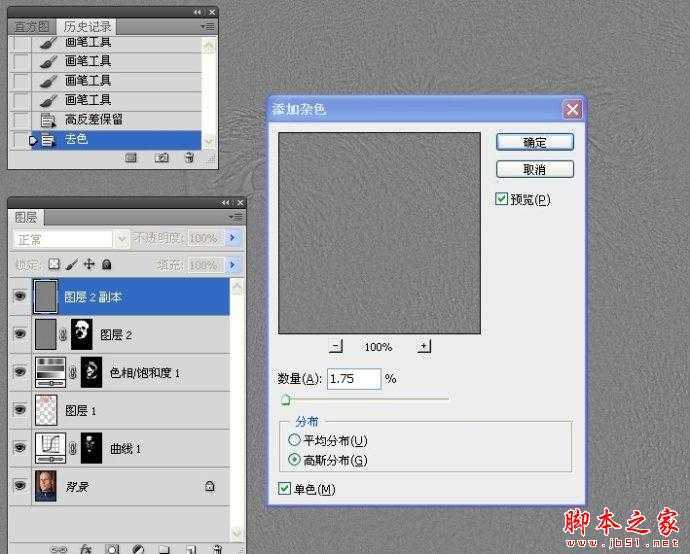
Task: Click the 数量(A) amount input field
Action: point(354,378)
